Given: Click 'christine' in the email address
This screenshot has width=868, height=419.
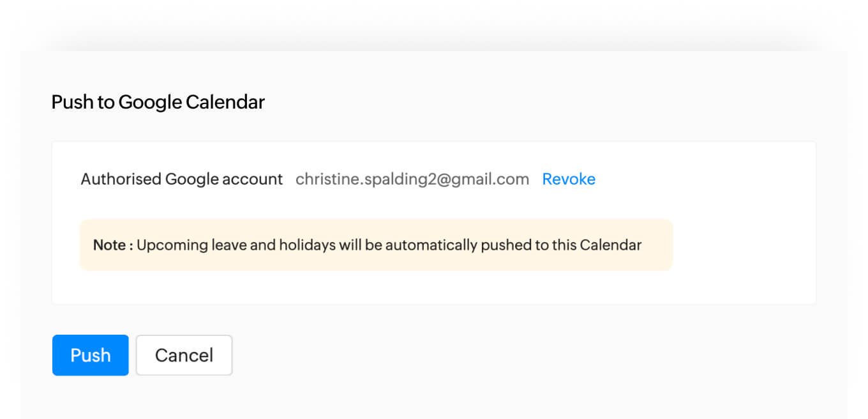Looking at the screenshot, I should click(325, 179).
